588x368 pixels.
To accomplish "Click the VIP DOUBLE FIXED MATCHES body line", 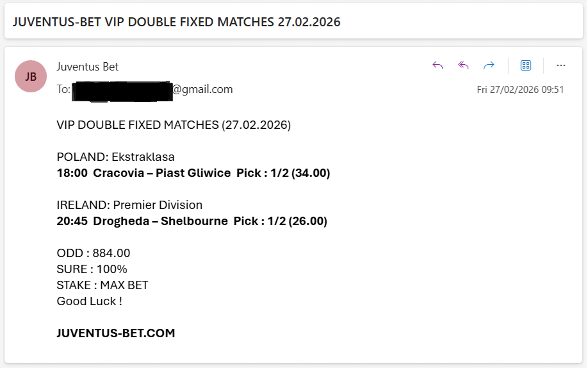I will pyautogui.click(x=174, y=125).
